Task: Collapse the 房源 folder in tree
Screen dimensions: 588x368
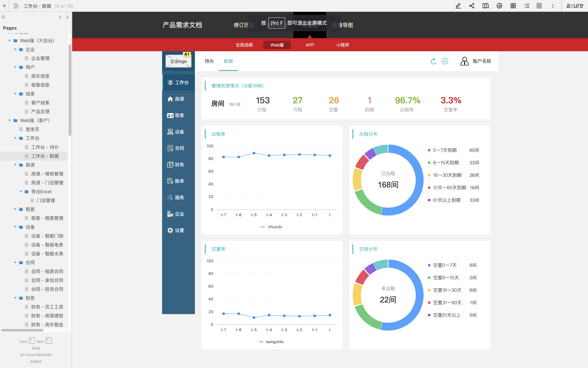Action: click(x=15, y=165)
